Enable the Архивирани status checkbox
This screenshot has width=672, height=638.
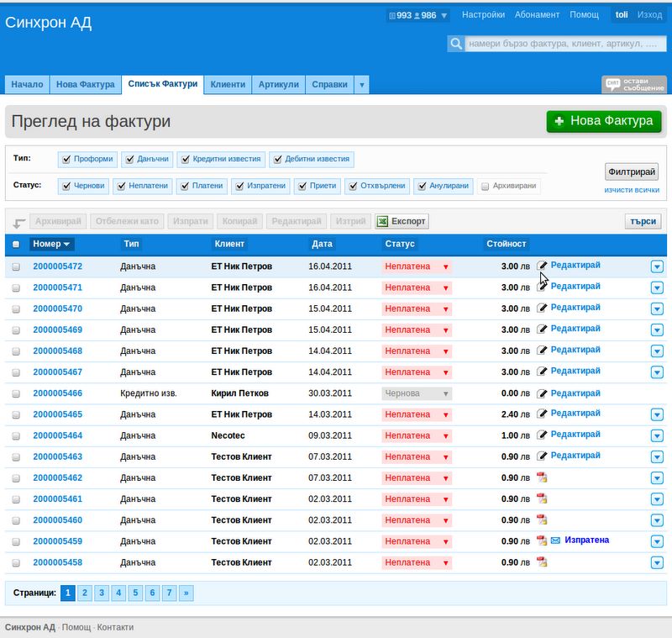[486, 187]
